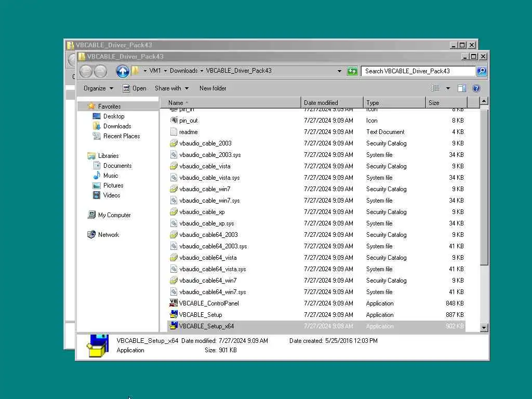The height and width of the screenshot is (399, 532).
Task: Click the VBCABLE_Setup_x64 application icon
Action: 174,326
